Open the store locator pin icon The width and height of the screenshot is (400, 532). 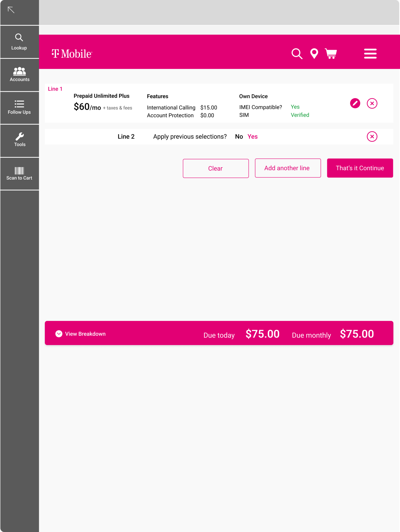(x=314, y=54)
